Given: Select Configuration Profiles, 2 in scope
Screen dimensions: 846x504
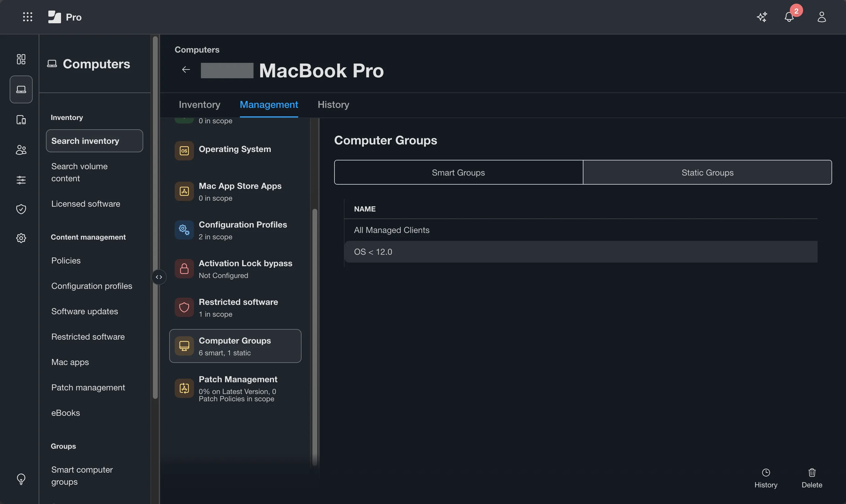Looking at the screenshot, I should 235,230.
